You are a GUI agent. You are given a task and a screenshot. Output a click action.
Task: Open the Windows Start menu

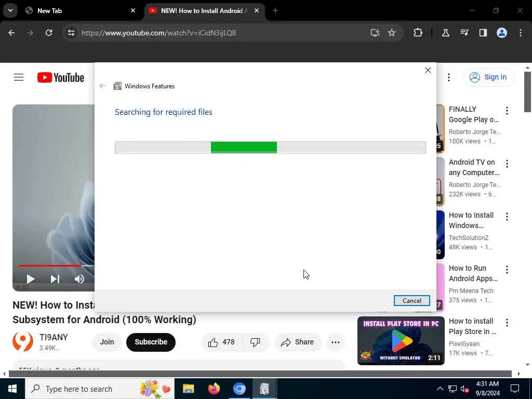[12, 389]
